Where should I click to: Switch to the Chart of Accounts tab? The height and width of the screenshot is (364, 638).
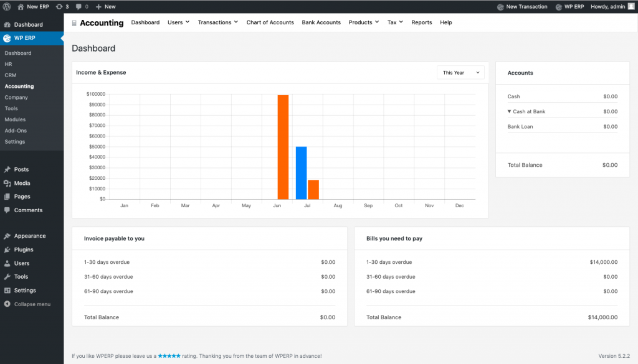[x=270, y=22]
